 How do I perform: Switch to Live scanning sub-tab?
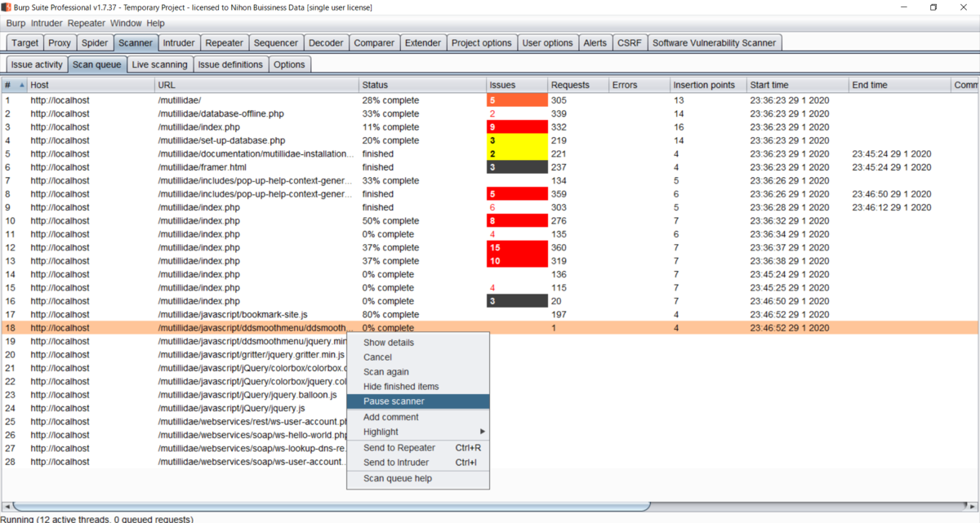[160, 64]
